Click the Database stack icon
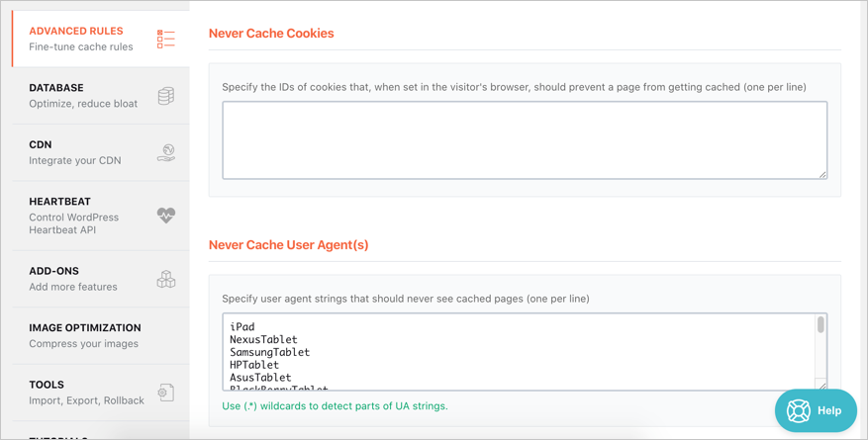 point(165,96)
